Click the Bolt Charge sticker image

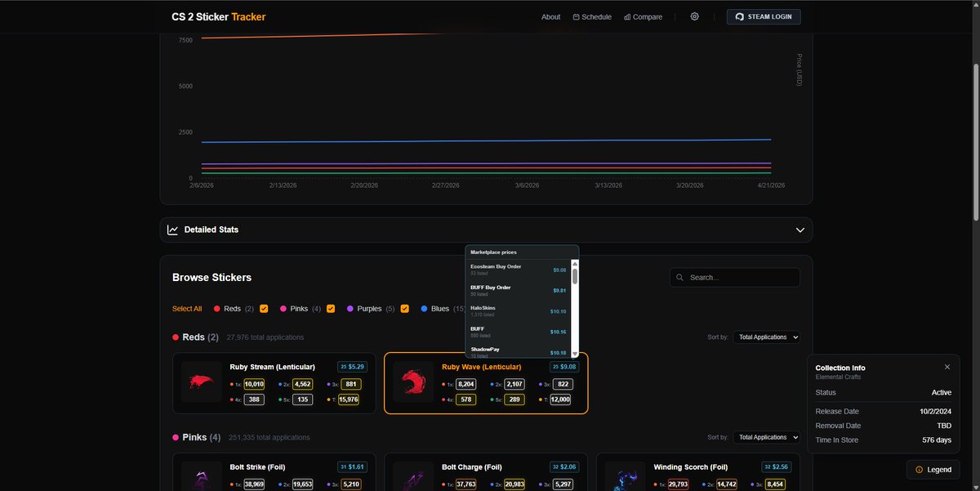tap(412, 477)
